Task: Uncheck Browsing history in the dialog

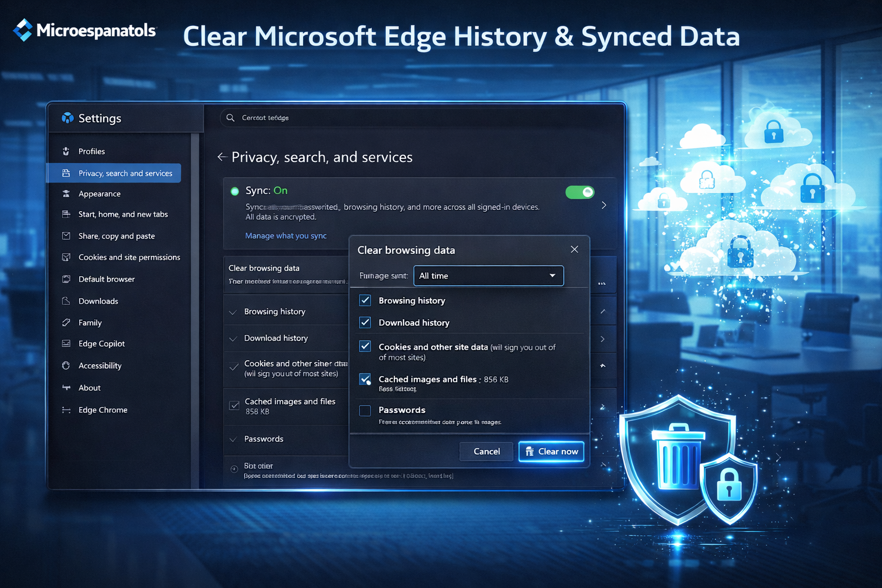Action: (x=365, y=300)
